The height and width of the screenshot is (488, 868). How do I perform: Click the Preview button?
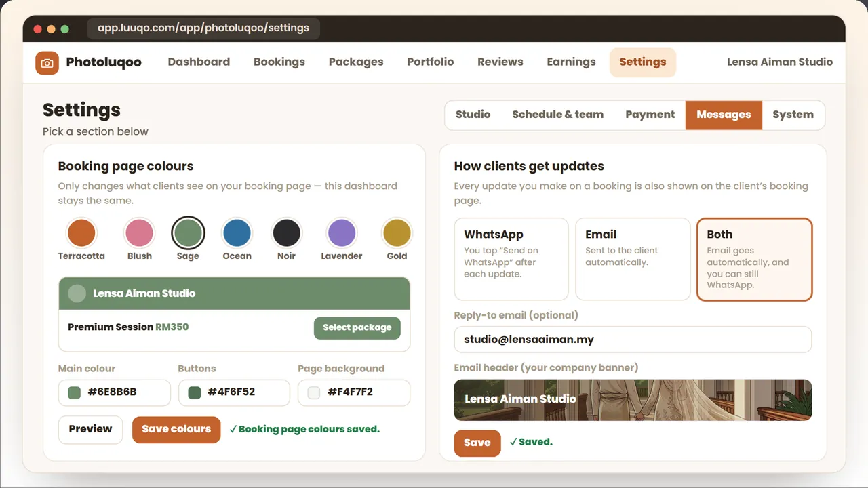[x=90, y=429]
